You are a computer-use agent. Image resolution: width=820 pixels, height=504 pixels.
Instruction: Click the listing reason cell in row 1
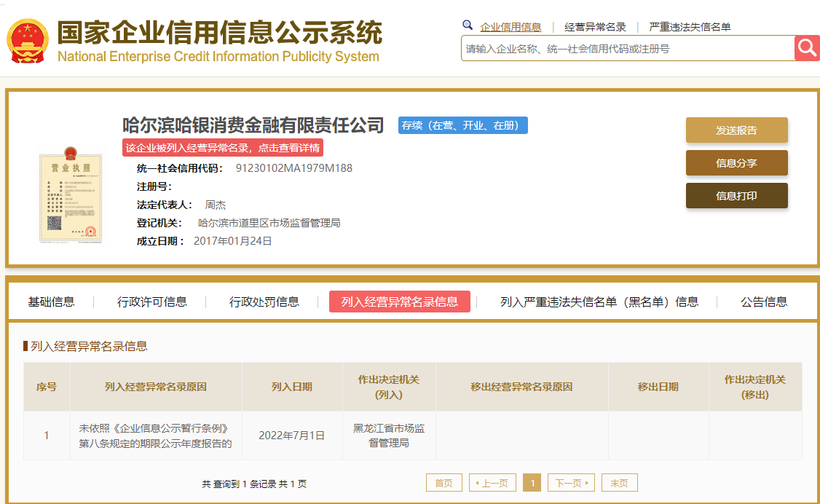pos(155,436)
